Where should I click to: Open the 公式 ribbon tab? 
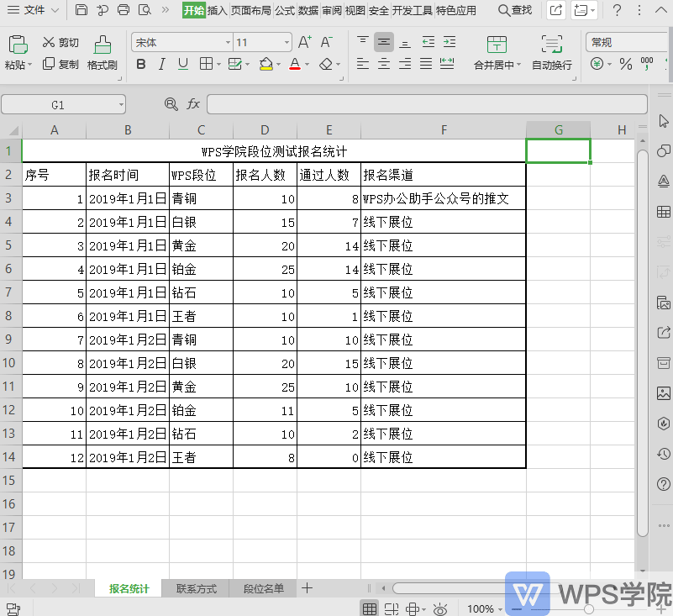(285, 10)
